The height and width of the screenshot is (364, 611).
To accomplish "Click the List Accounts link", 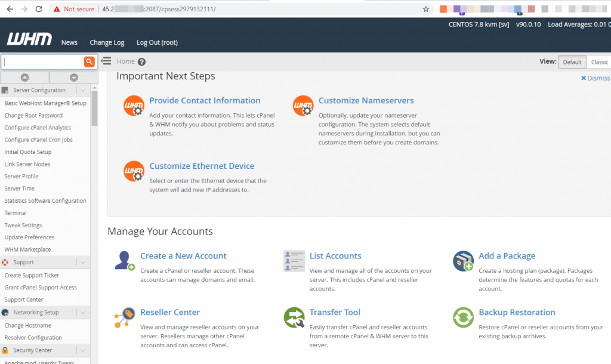I will click(x=335, y=256).
